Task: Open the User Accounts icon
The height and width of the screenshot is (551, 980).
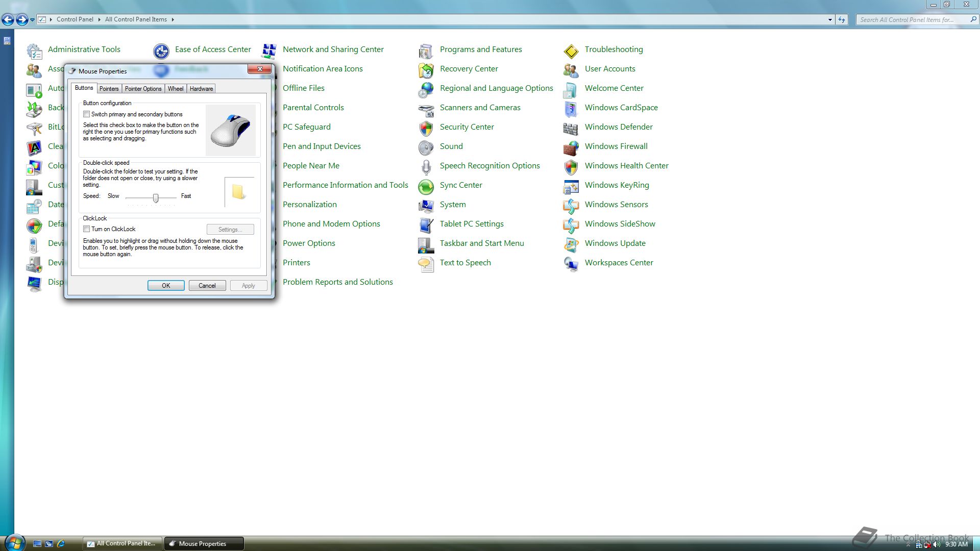Action: point(571,70)
